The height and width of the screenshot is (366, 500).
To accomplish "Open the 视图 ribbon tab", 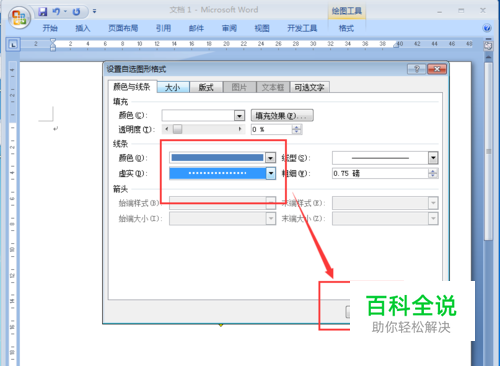I will pos(262,28).
